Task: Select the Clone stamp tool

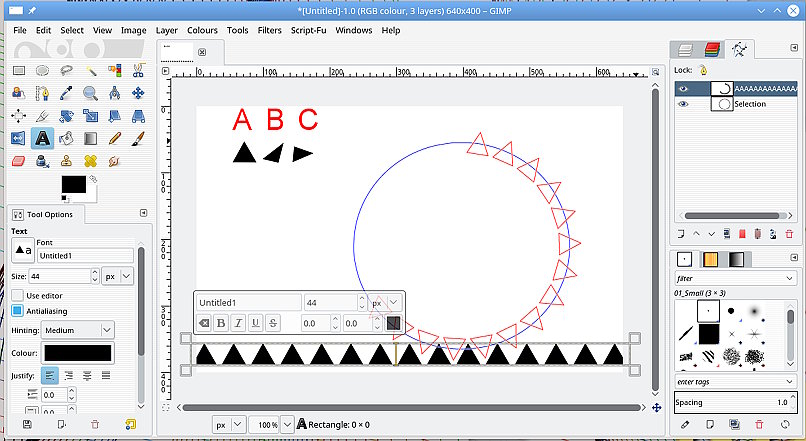Action: [x=66, y=161]
